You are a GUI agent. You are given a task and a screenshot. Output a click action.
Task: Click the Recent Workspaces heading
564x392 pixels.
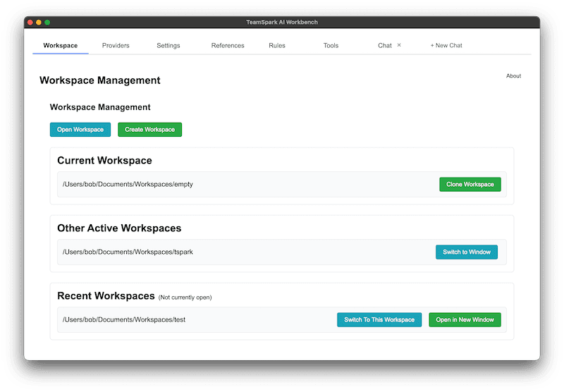point(106,295)
